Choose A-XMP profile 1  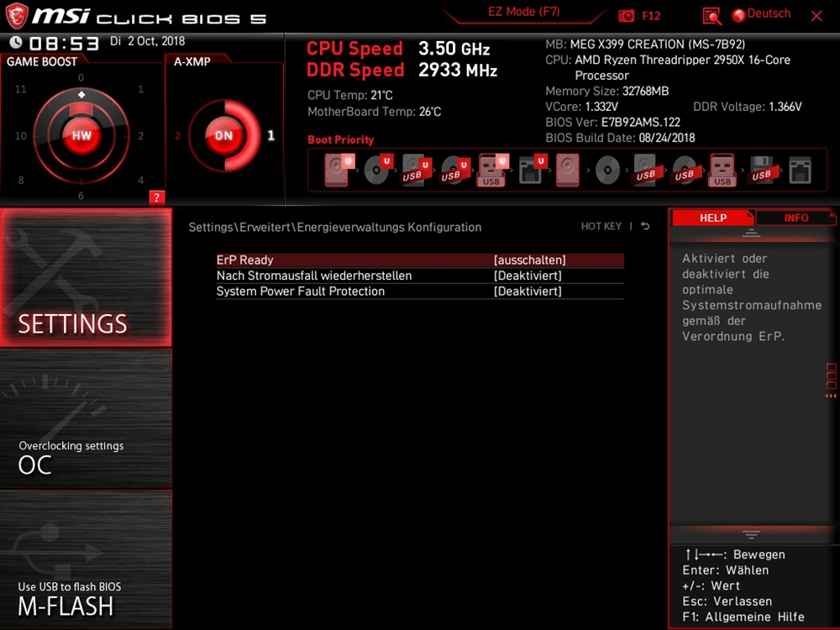(x=271, y=135)
